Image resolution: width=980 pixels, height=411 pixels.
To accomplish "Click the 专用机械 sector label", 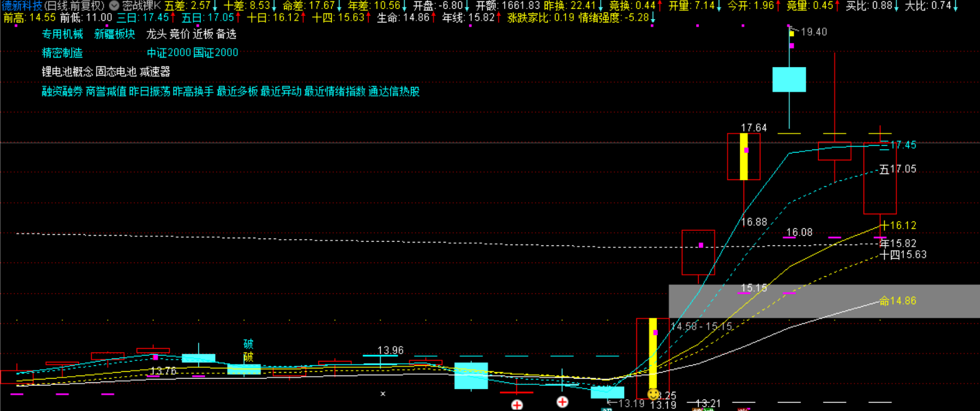I will pos(62,34).
